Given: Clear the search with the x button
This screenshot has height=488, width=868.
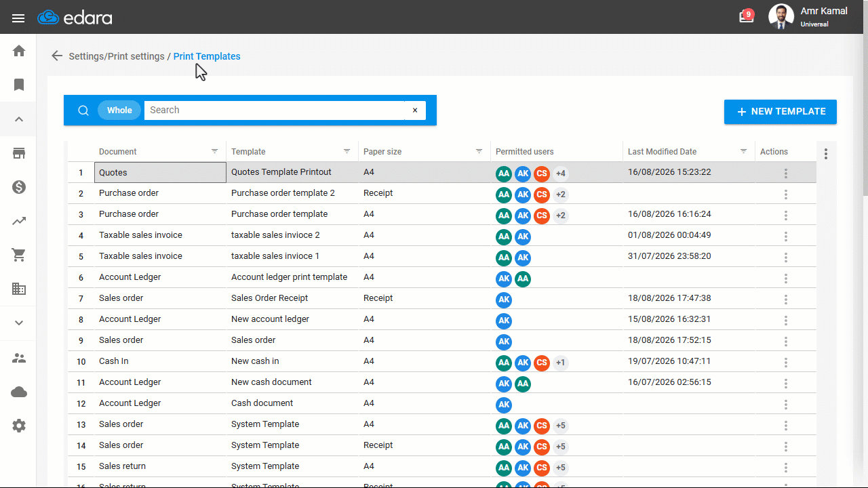Looking at the screenshot, I should click(x=415, y=110).
